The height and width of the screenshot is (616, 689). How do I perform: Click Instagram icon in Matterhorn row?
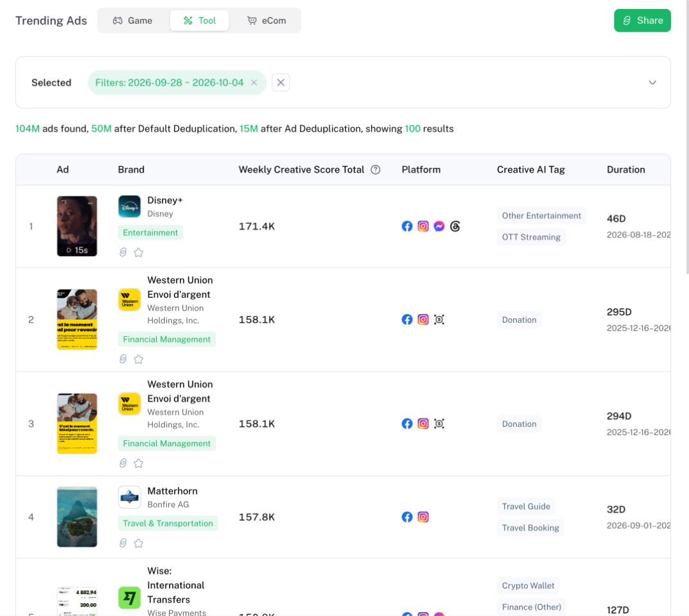tap(423, 517)
